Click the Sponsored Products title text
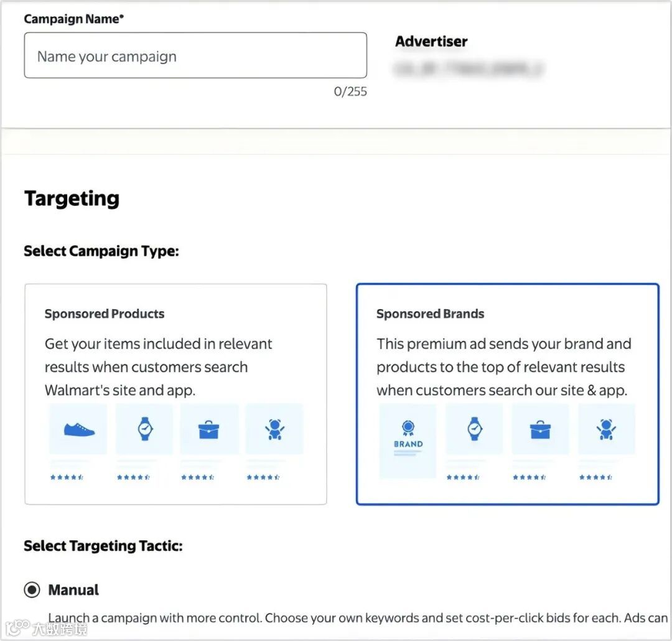 pos(105,314)
